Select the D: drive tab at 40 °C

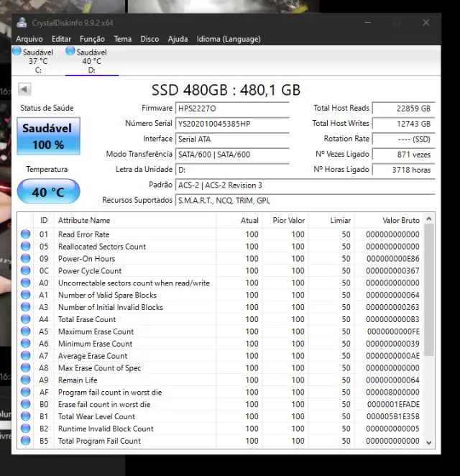[91, 60]
